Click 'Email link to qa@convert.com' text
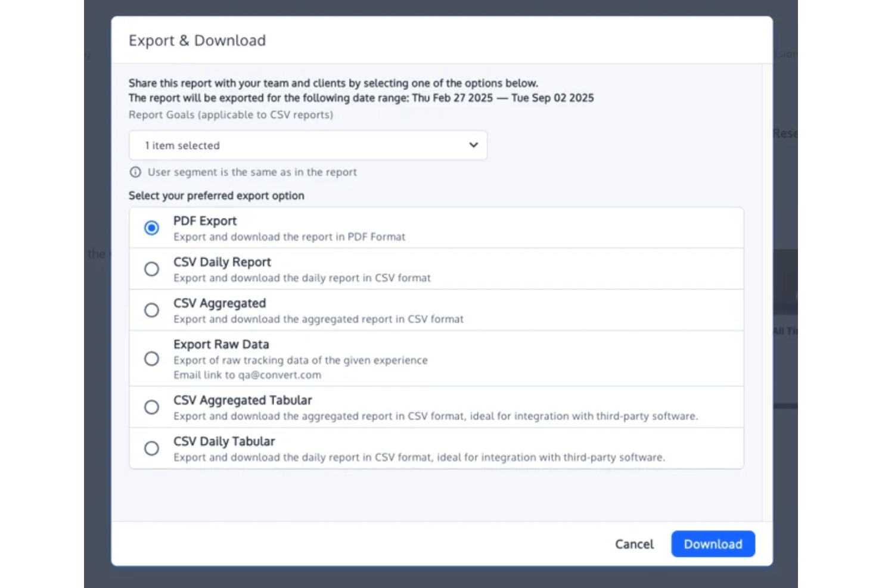 click(247, 375)
